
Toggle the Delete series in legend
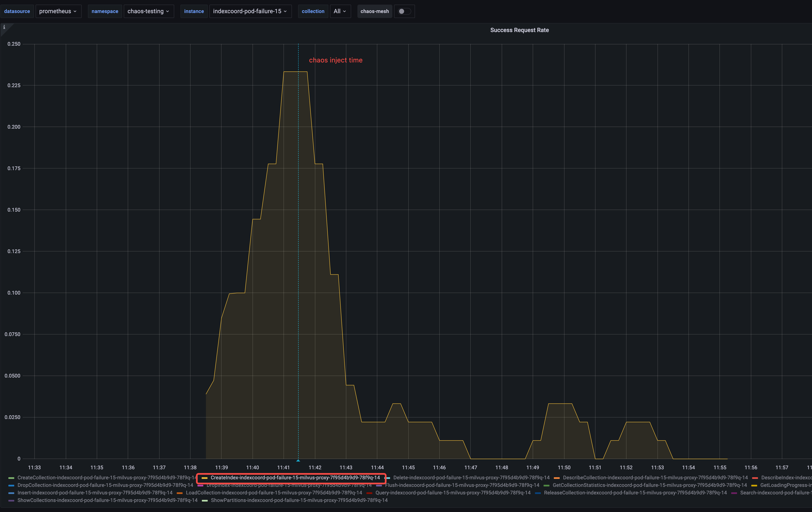(471, 478)
